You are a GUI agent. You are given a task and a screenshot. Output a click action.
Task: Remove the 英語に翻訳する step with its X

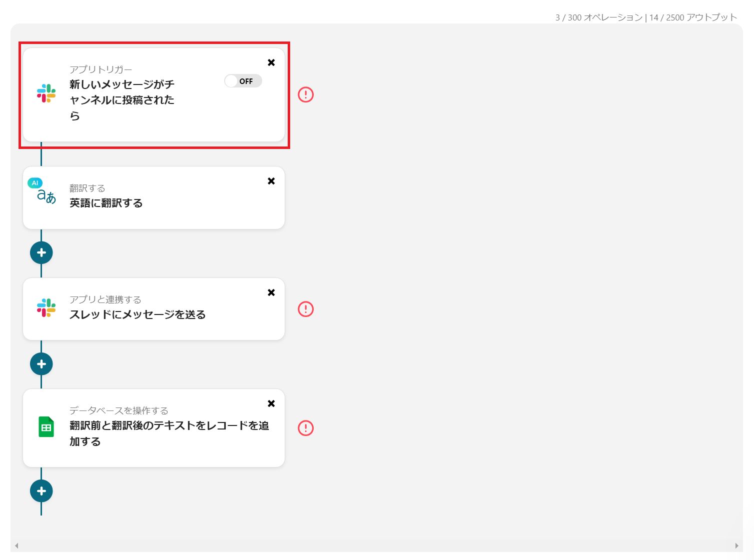271,181
